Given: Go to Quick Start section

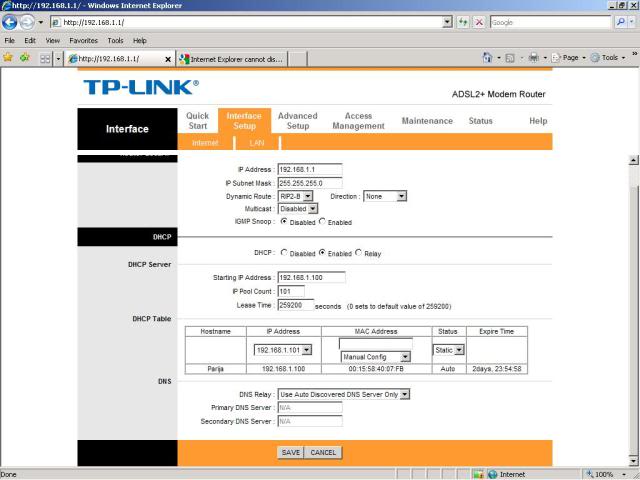Looking at the screenshot, I should pyautogui.click(x=198, y=121).
